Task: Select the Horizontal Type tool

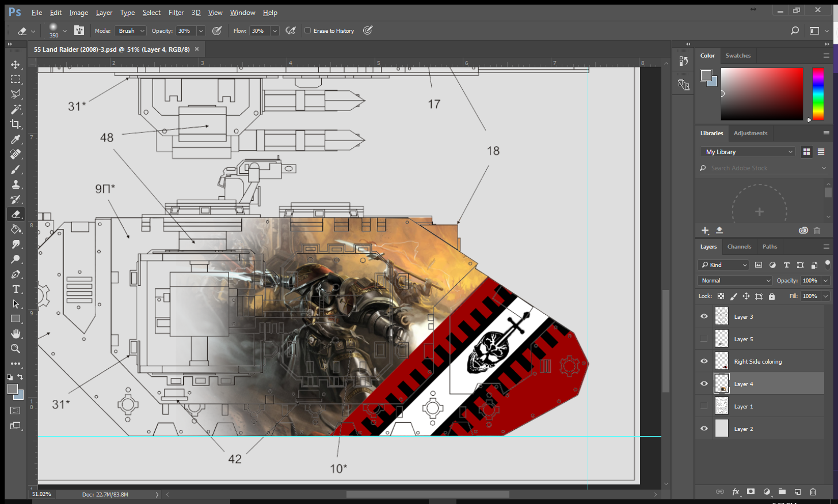Action: [16, 289]
